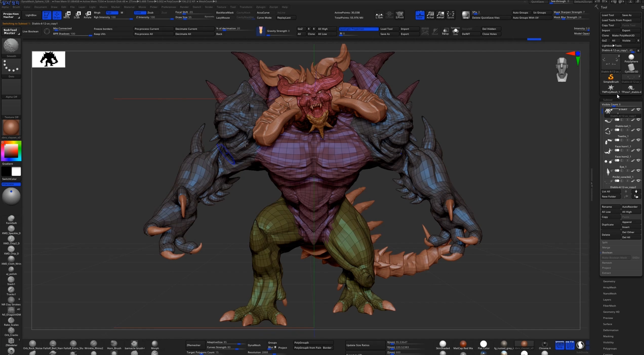The height and width of the screenshot is (355, 644).
Task: Select the SimpleBrush tool
Action: click(x=611, y=79)
